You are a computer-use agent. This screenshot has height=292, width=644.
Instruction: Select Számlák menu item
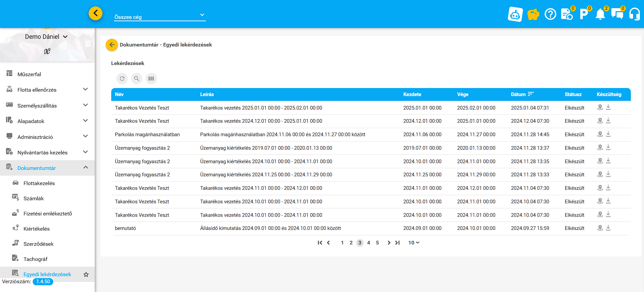click(x=34, y=198)
